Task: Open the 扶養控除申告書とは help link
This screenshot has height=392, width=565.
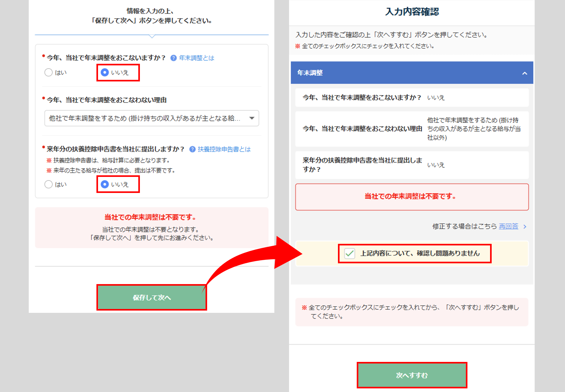Action: point(224,149)
